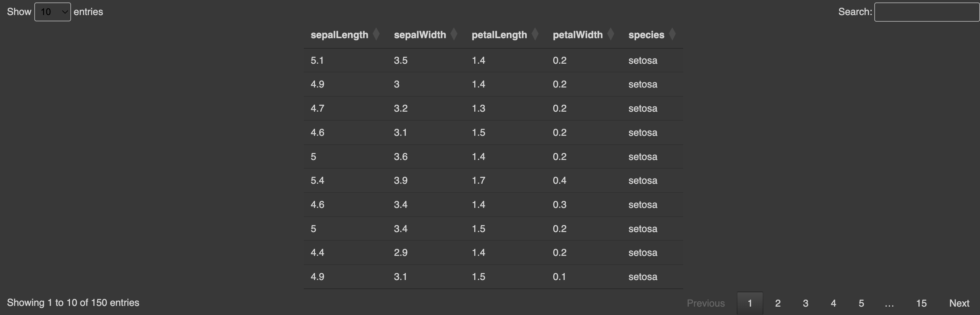Open the Show entries dropdown
This screenshot has height=315, width=980.
tap(52, 12)
